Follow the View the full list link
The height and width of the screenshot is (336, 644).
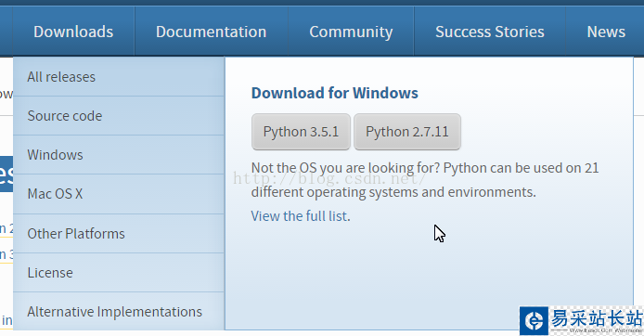[301, 215]
